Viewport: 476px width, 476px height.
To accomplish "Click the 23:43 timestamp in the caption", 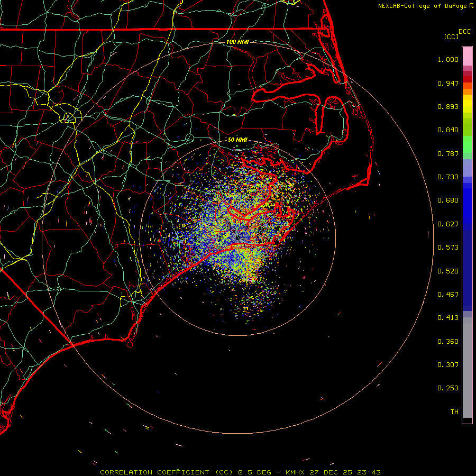I will click(x=369, y=472).
